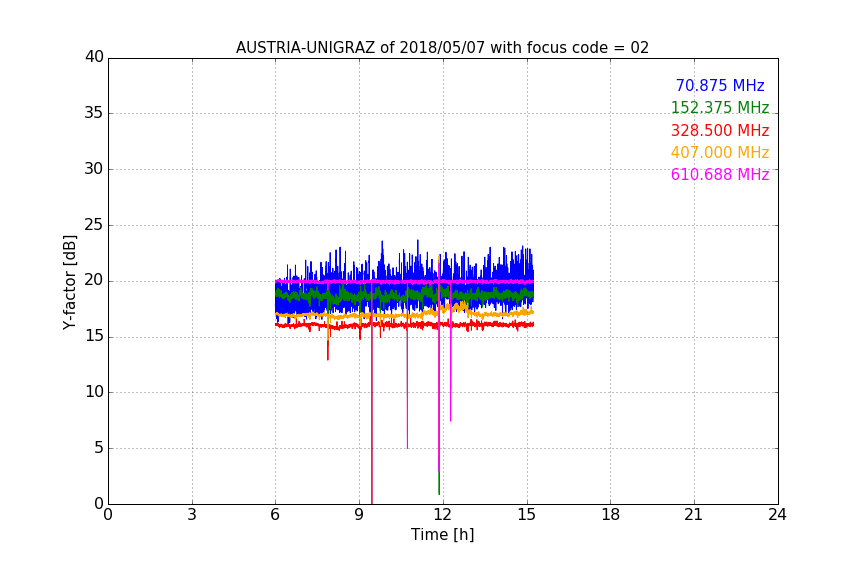Click the x-axis tick label 18
864x576 pixels.
[611, 515]
